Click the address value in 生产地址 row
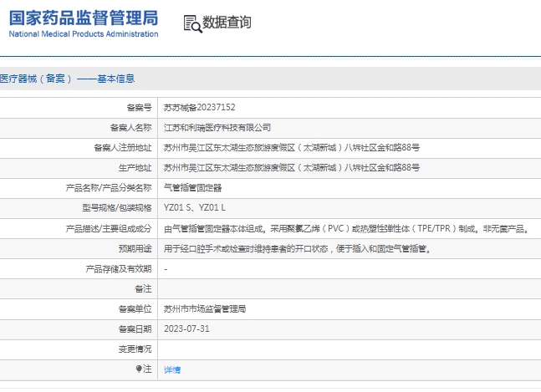The width and height of the screenshot is (541, 392). (292, 168)
